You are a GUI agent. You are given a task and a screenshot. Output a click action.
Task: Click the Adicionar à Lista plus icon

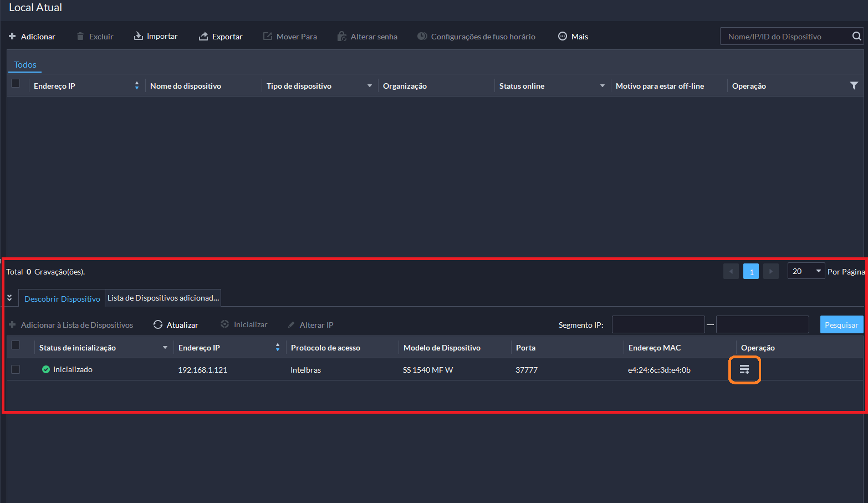[x=12, y=324]
